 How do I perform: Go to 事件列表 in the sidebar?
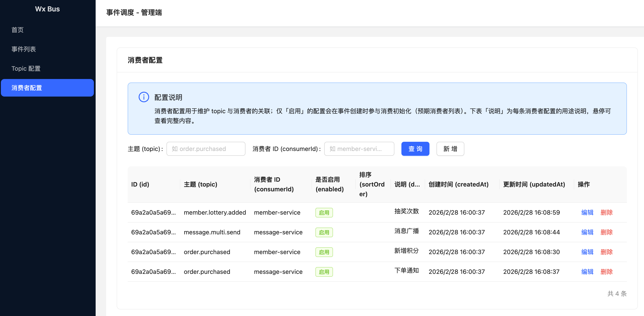click(x=23, y=49)
